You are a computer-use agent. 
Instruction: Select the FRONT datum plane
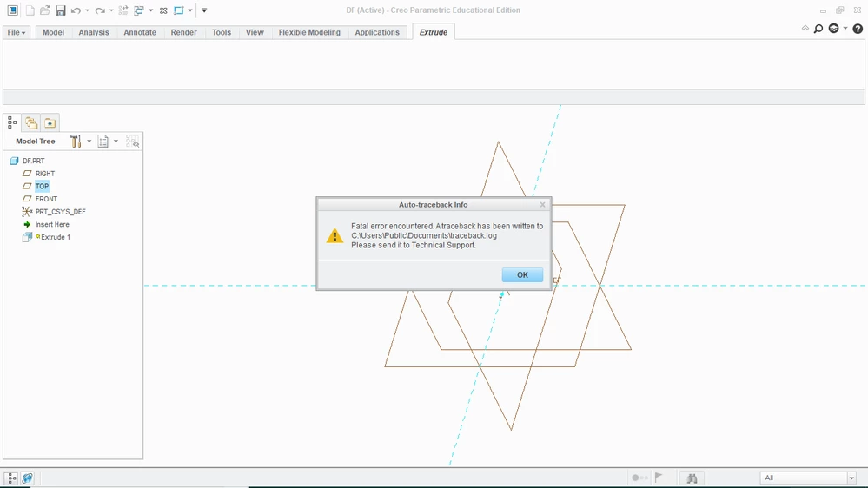coord(46,199)
